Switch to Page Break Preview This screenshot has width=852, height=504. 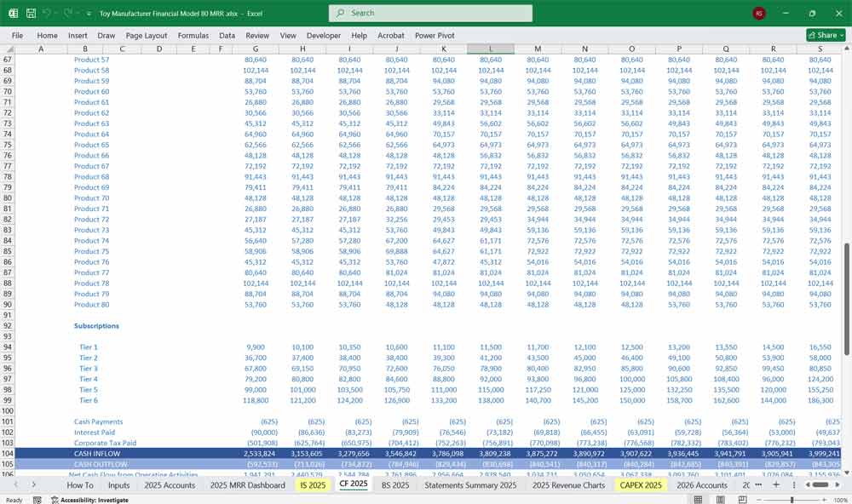[742, 500]
